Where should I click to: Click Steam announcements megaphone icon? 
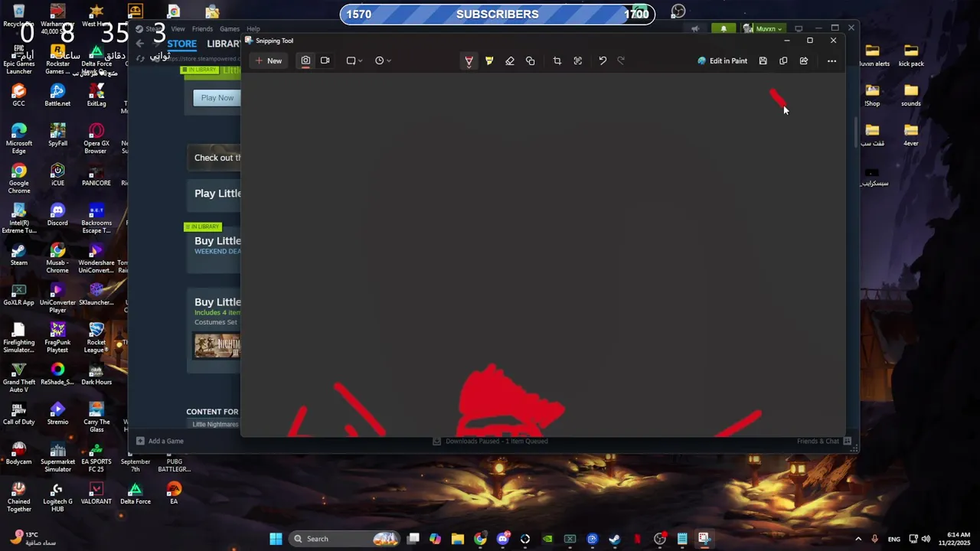point(695,29)
